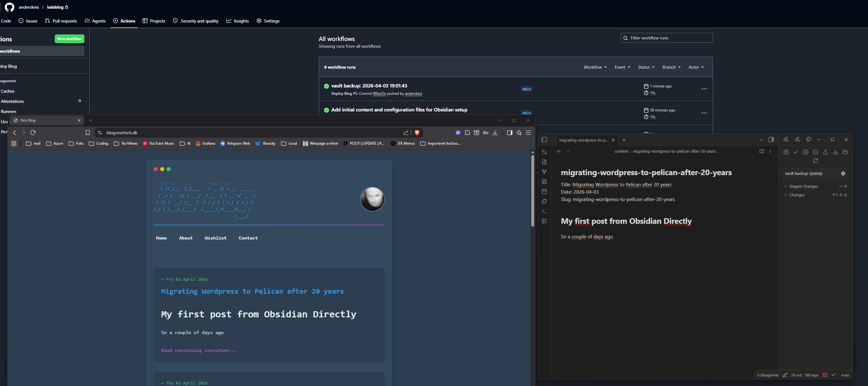This screenshot has width=868, height=386.
Task: Click the share icon in Brave address bar
Action: [x=406, y=133]
